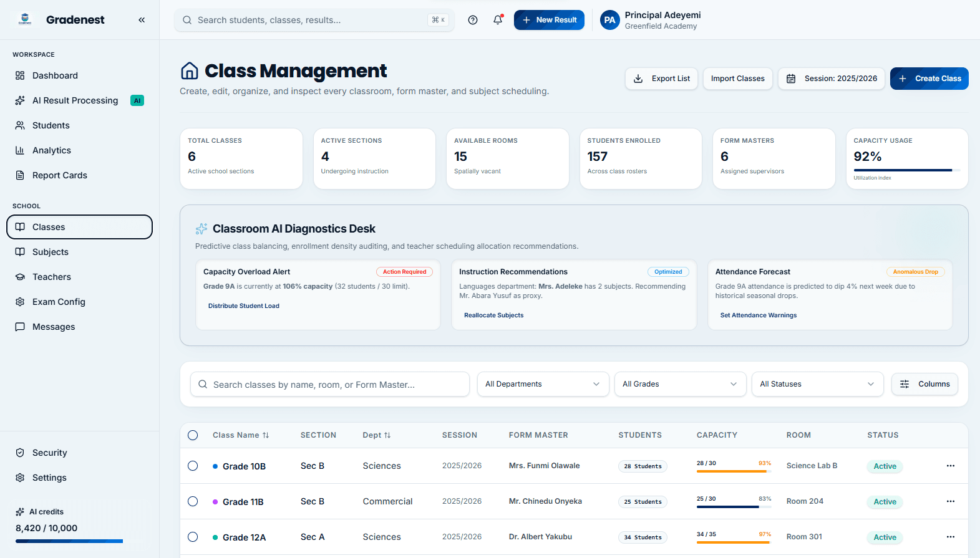
Task: Select the Grade 12A row checkbox
Action: pos(193,537)
